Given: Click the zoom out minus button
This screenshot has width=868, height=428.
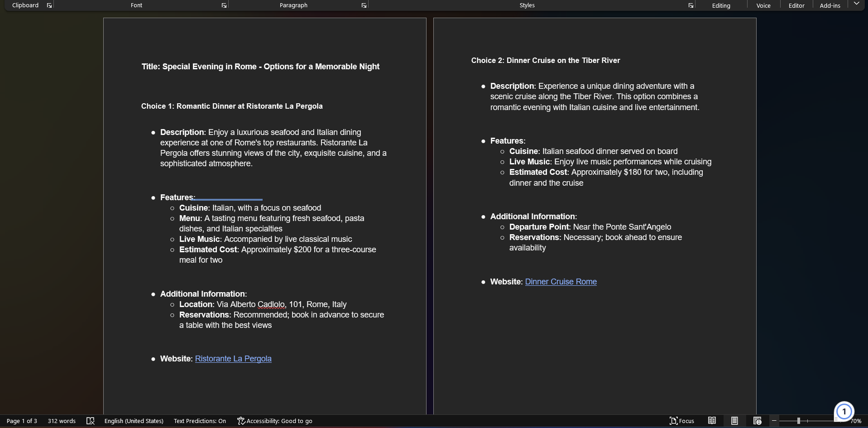Looking at the screenshot, I should pos(774,421).
